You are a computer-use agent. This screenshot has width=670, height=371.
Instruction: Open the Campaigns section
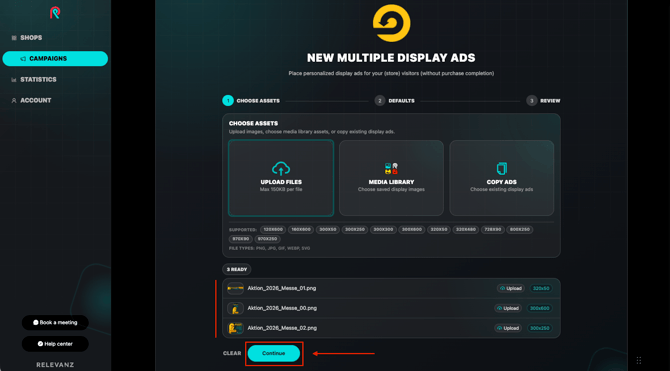(55, 59)
